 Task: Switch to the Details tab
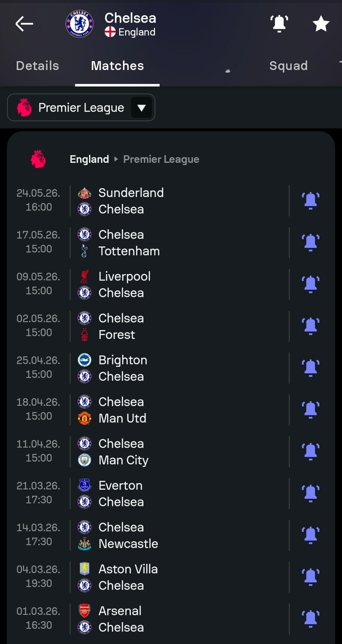(x=37, y=66)
